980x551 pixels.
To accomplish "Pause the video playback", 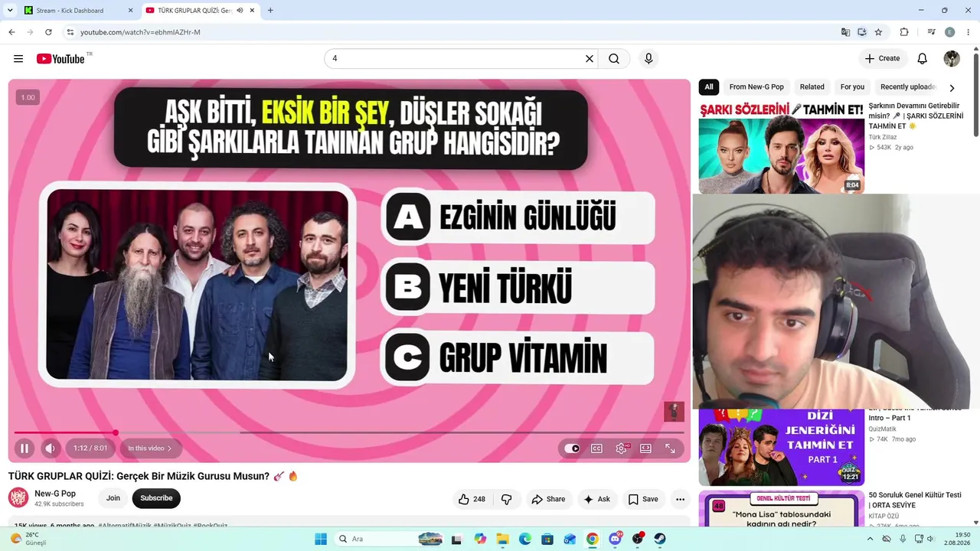I will [x=24, y=448].
